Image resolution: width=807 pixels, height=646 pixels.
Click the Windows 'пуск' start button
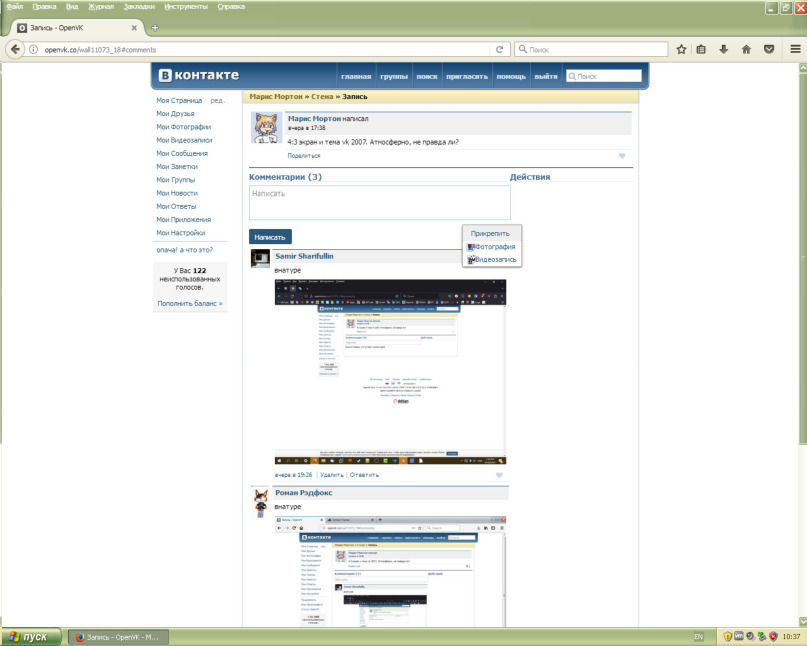point(31,637)
